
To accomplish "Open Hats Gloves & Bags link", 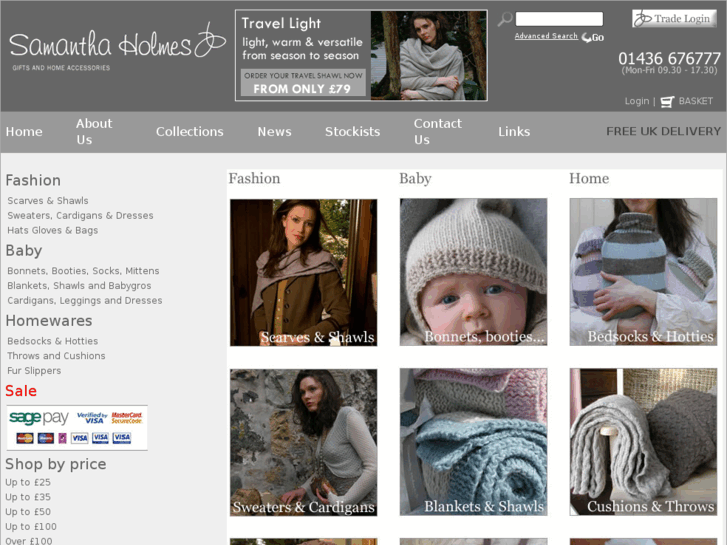I will point(52,231).
